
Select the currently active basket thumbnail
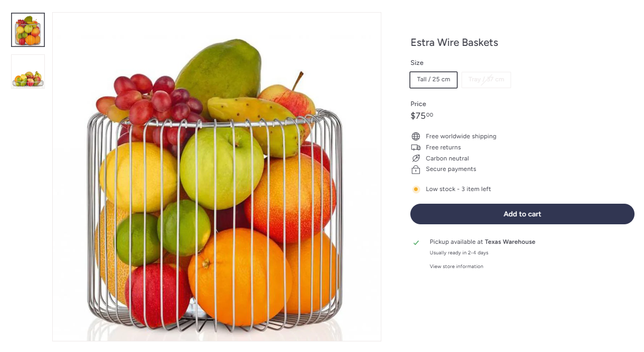27,30
